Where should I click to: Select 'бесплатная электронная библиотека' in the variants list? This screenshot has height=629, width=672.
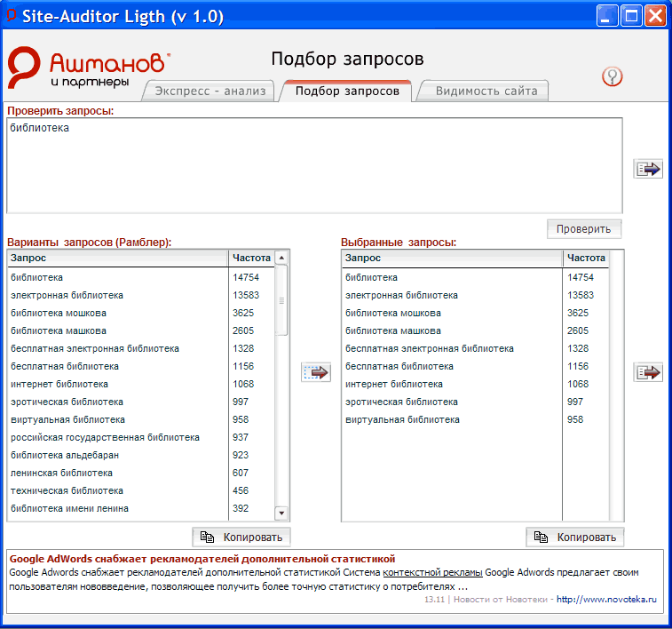point(140,348)
